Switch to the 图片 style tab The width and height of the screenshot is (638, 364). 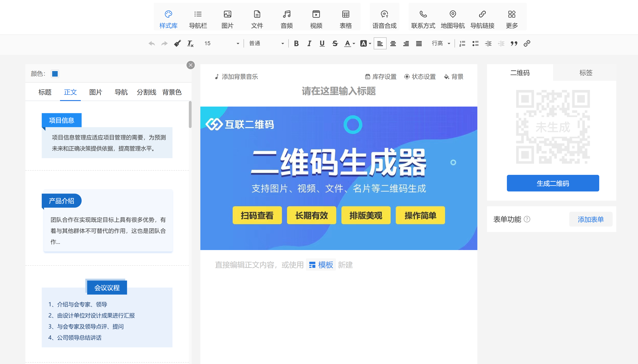[96, 92]
